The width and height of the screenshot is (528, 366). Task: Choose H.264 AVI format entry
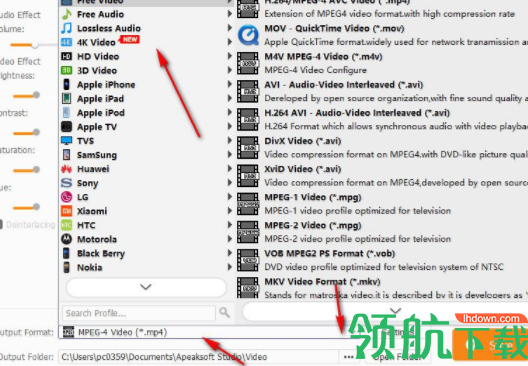382,120
